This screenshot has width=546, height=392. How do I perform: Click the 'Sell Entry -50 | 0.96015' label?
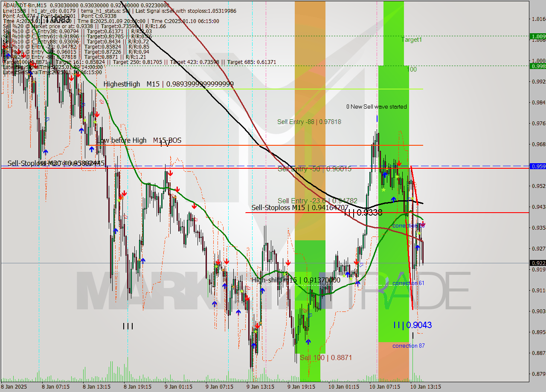click(314, 169)
